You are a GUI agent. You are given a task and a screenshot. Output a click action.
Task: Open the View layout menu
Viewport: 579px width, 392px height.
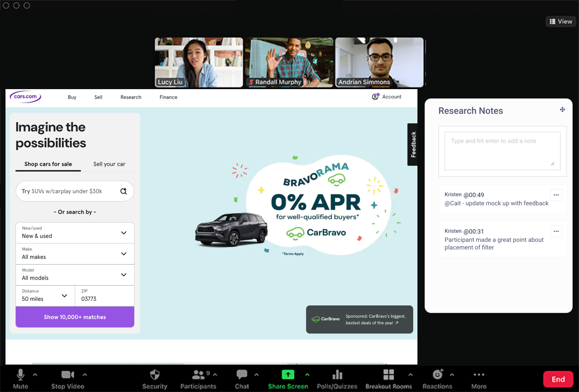(561, 22)
